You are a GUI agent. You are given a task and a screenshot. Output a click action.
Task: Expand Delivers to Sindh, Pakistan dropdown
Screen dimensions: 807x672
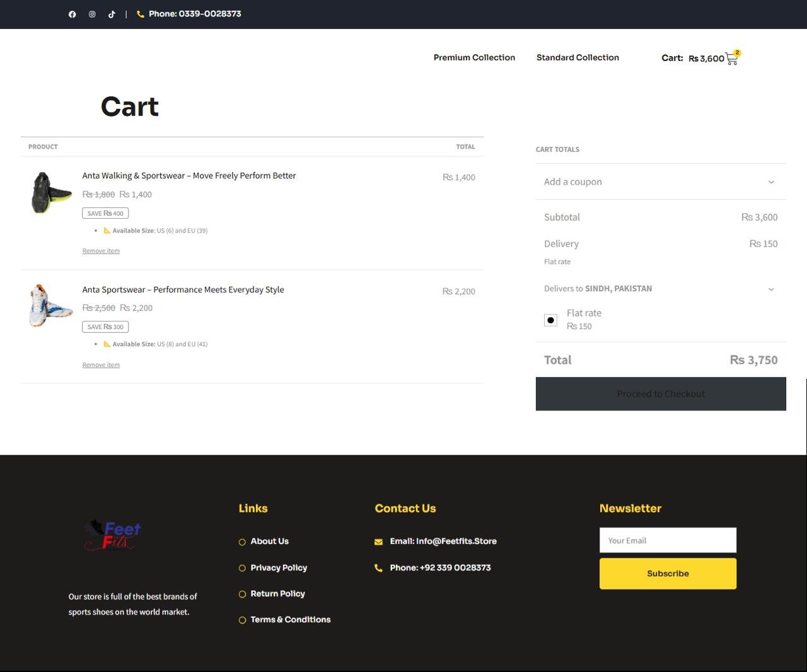(x=660, y=289)
